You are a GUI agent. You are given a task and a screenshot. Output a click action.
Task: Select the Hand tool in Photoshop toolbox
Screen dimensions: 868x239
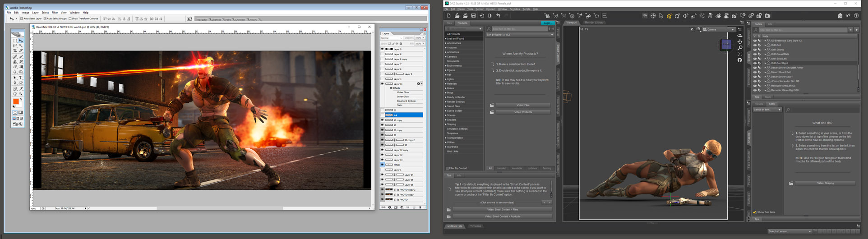point(15,94)
